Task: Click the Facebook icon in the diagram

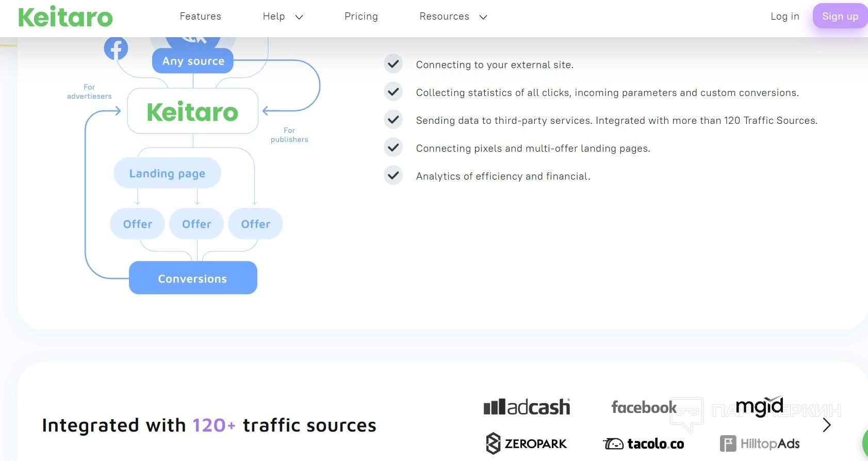Action: tap(116, 49)
